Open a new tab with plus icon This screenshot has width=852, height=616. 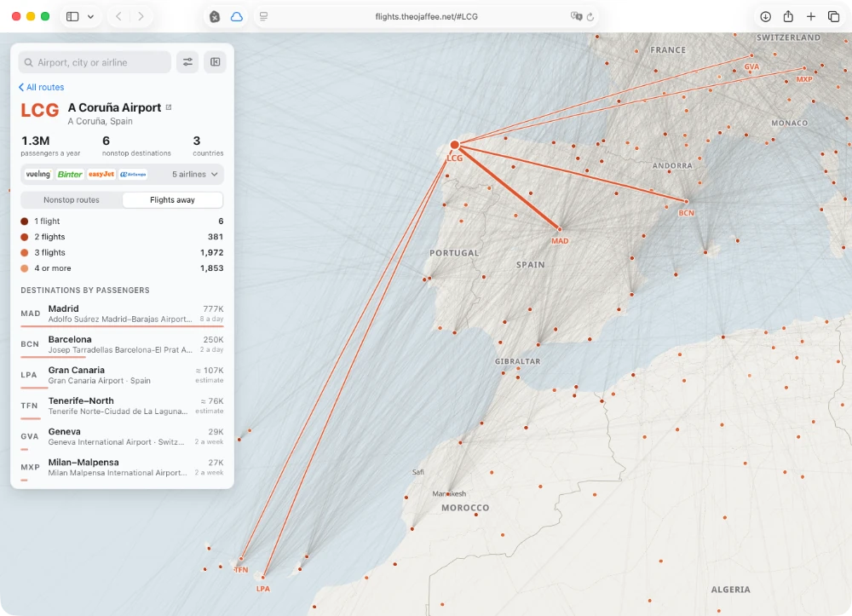point(811,16)
